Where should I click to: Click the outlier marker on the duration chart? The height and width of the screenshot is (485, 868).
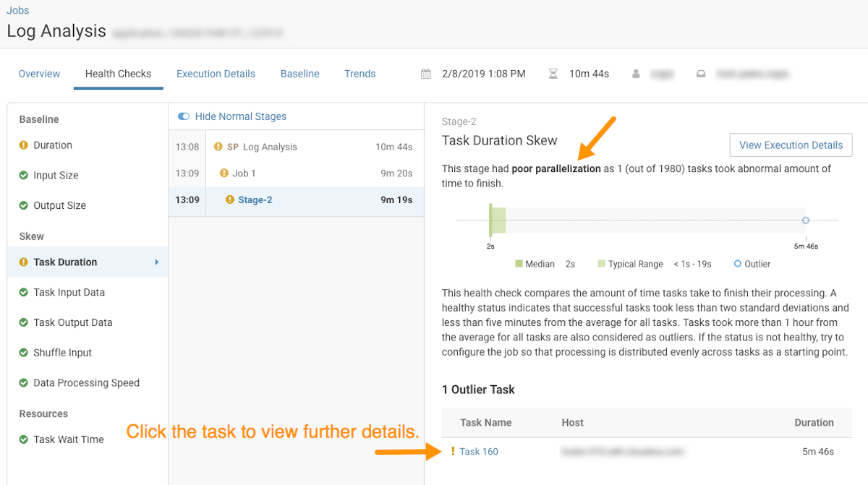pyautogui.click(x=805, y=220)
